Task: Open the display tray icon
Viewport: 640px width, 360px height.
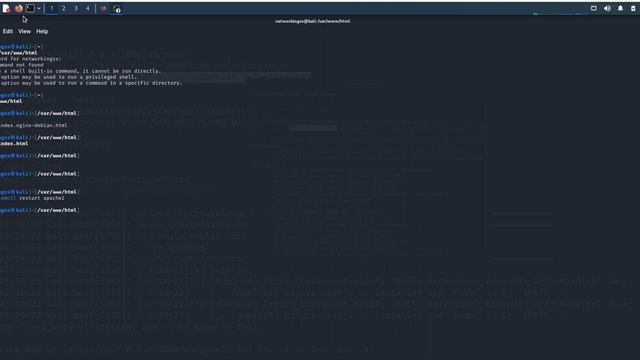Action: click(x=594, y=8)
